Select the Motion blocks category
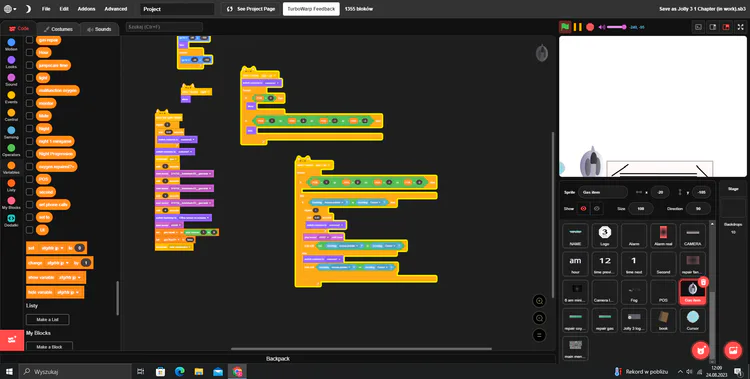 click(11, 45)
